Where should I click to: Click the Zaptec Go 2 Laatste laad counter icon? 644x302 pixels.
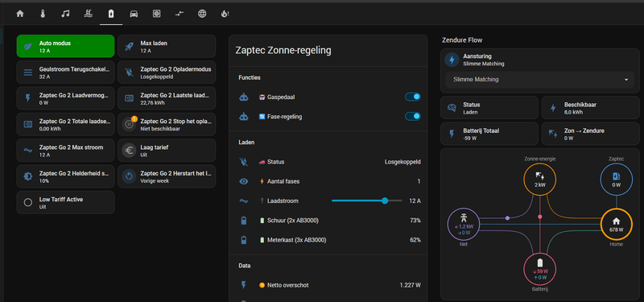129,98
